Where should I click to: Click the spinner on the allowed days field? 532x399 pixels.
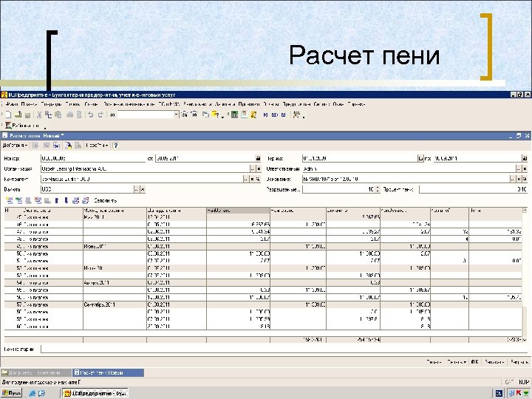point(378,189)
